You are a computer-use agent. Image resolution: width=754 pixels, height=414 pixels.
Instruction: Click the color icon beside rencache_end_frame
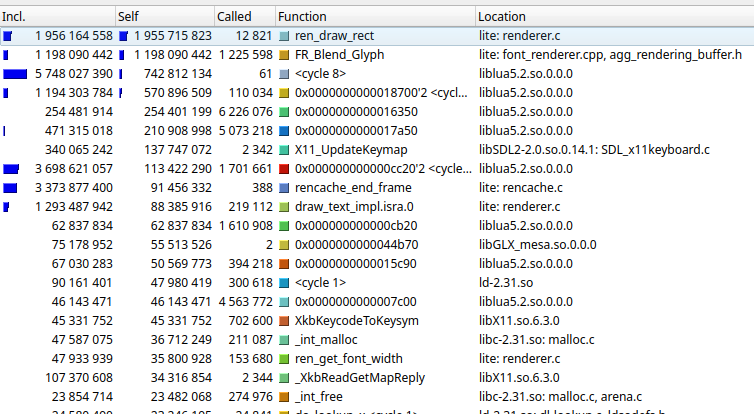point(284,188)
